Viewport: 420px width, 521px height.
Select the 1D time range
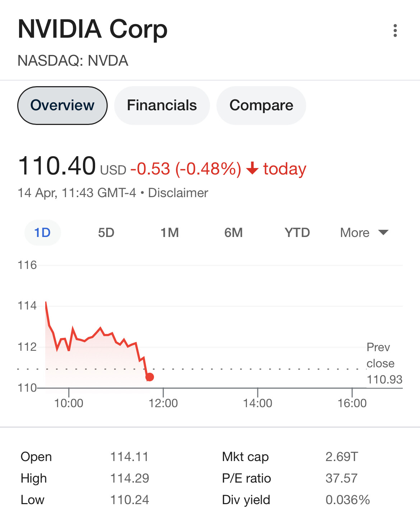tap(42, 233)
